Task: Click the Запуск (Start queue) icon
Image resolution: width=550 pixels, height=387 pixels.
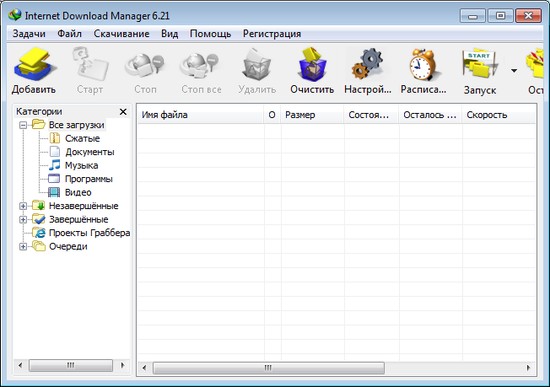Action: 479,65
